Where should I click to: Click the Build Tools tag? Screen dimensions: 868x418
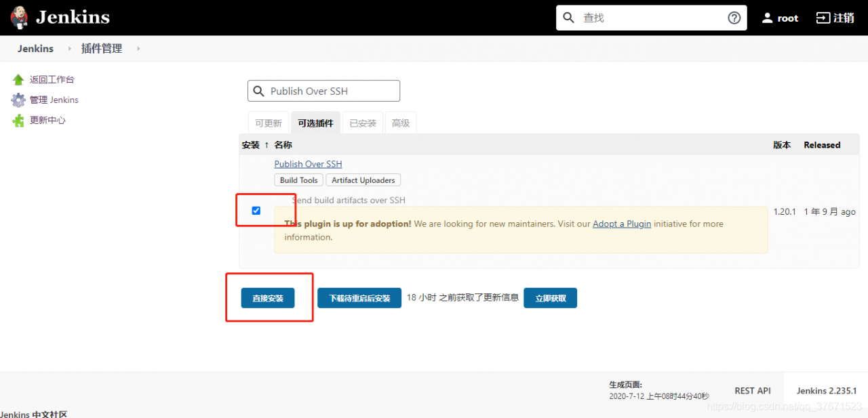(x=298, y=180)
